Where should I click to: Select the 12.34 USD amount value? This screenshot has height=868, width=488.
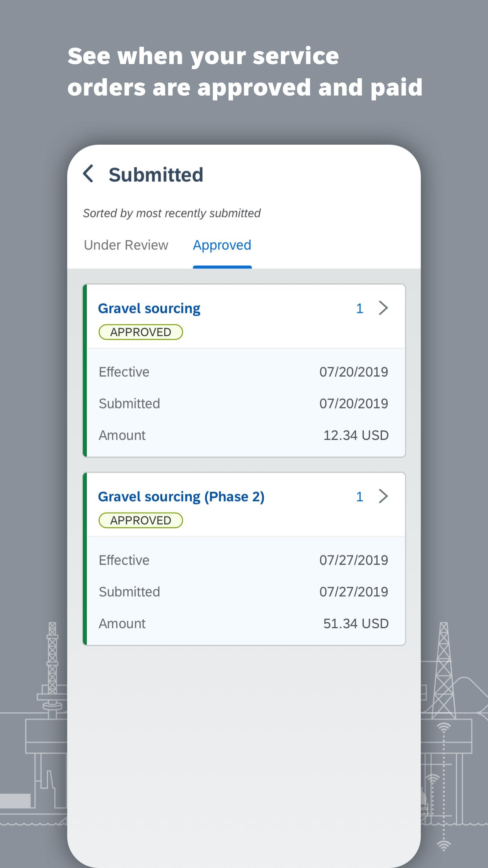(356, 435)
